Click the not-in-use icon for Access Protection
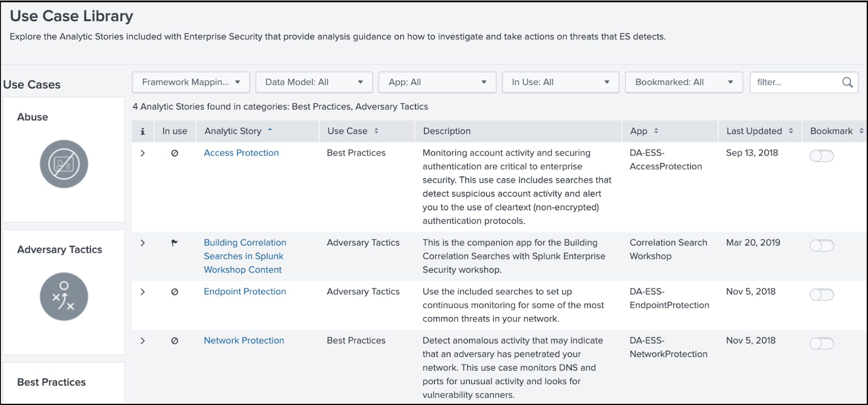This screenshot has width=868, height=405. coord(175,153)
